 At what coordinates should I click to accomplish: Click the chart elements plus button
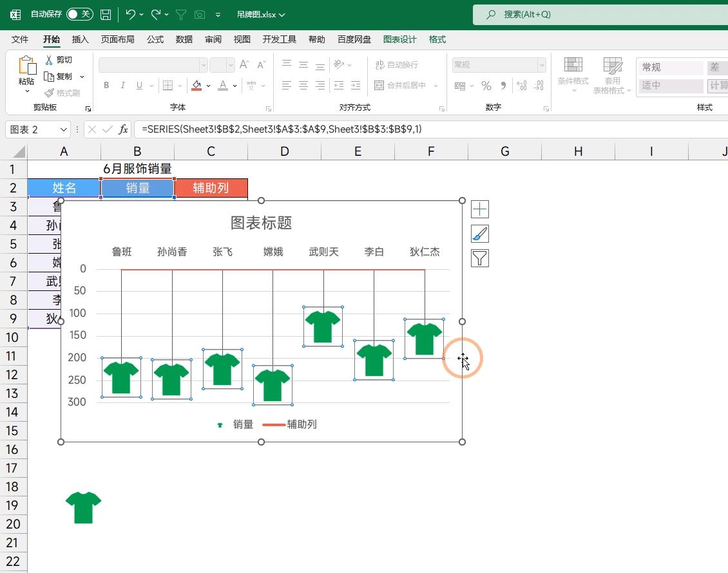coord(479,209)
